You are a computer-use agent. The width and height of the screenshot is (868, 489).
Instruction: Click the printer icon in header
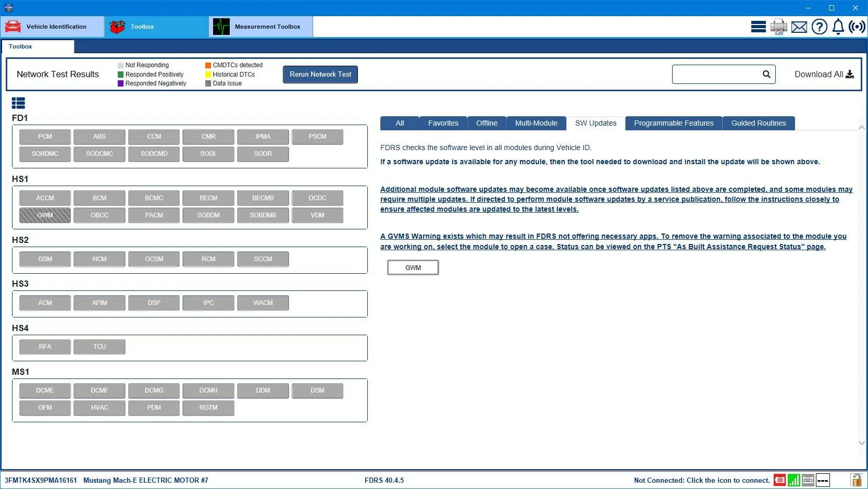[778, 27]
